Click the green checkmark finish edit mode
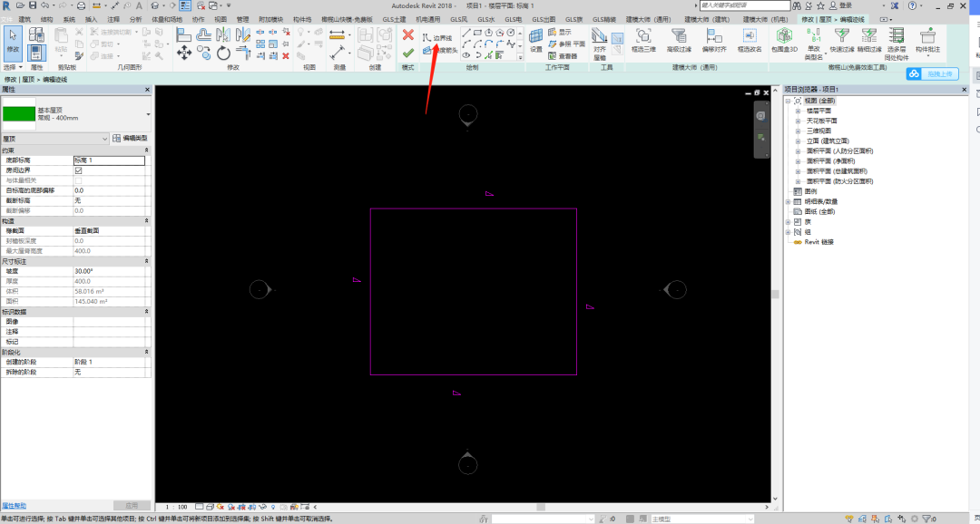The image size is (980, 524). [408, 53]
